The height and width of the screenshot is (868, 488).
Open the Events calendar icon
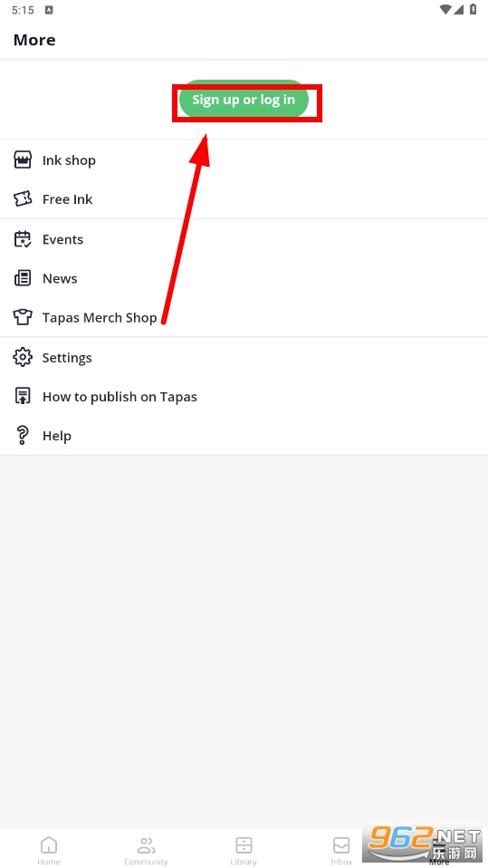pyautogui.click(x=23, y=239)
